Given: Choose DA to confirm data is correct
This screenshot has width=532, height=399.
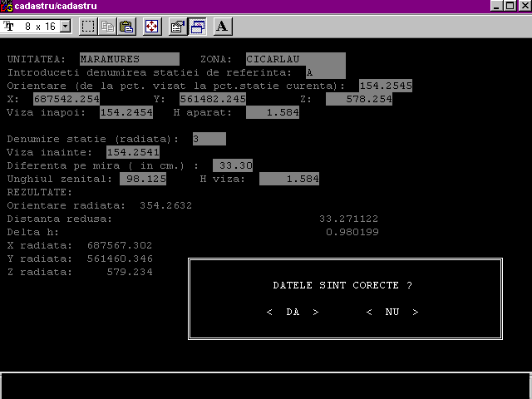Looking at the screenshot, I should click(x=293, y=313).
